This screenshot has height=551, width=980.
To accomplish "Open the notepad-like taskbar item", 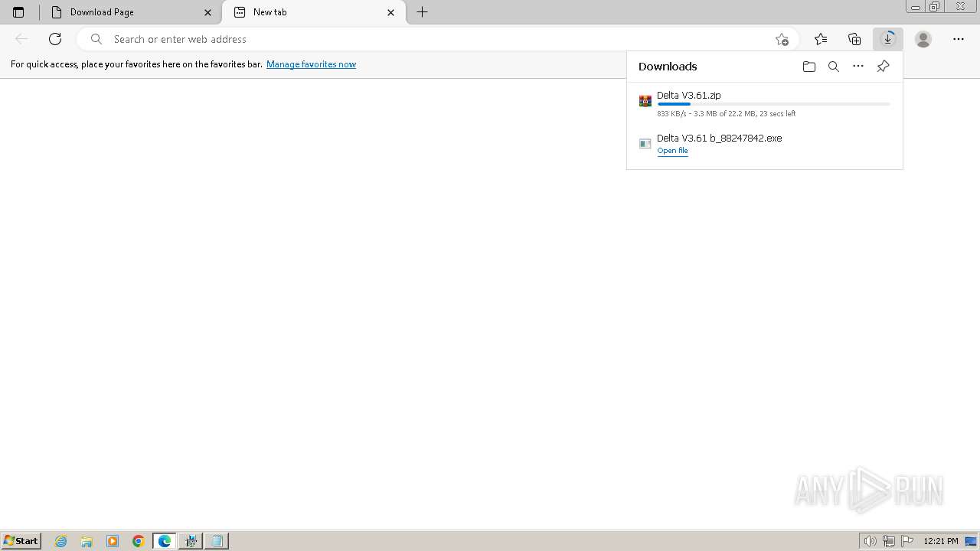I will coord(217,541).
